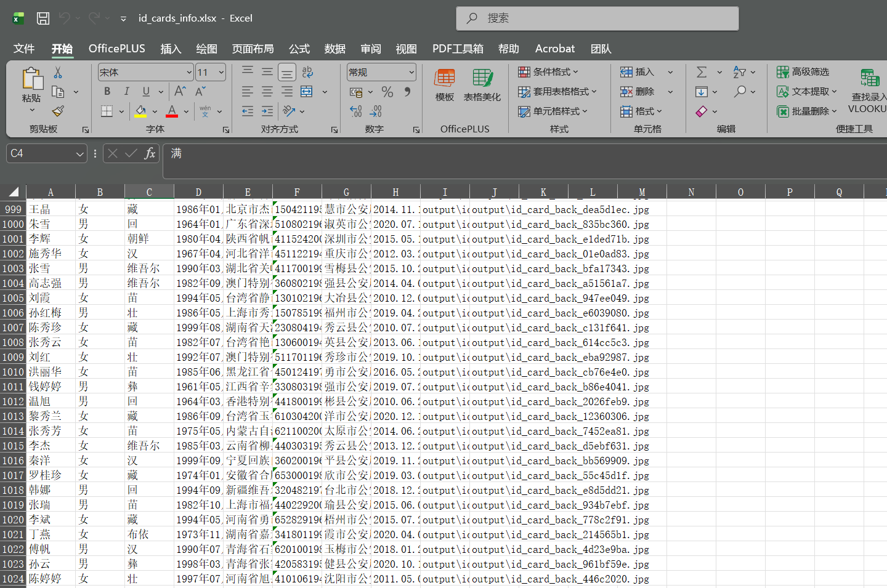Image resolution: width=887 pixels, height=588 pixels.
Task: Click the Paste (粘贴) clipboard icon
Action: [x=32, y=80]
